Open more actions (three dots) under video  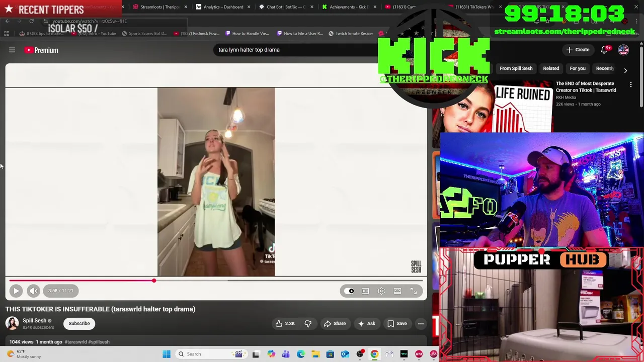point(421,324)
